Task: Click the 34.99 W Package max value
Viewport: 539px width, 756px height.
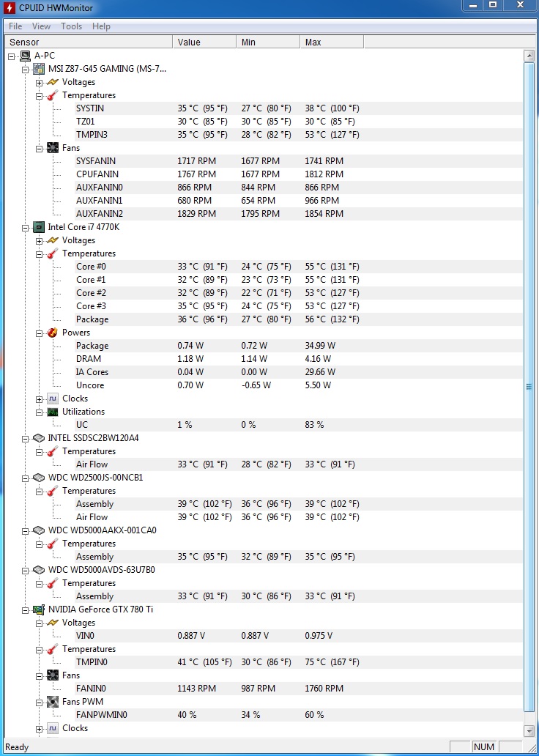Action: [320, 346]
